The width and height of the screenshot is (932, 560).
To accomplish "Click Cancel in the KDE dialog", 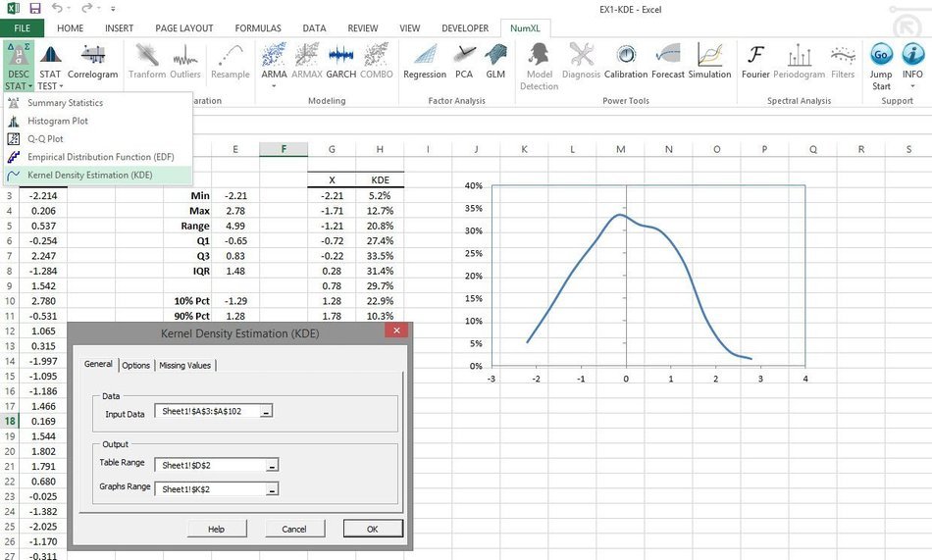I will (294, 529).
